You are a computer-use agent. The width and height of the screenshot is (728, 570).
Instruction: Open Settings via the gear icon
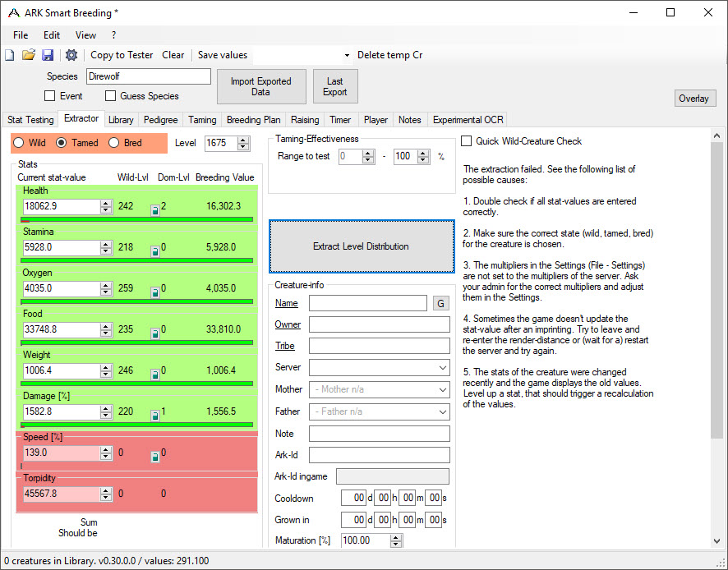point(71,54)
